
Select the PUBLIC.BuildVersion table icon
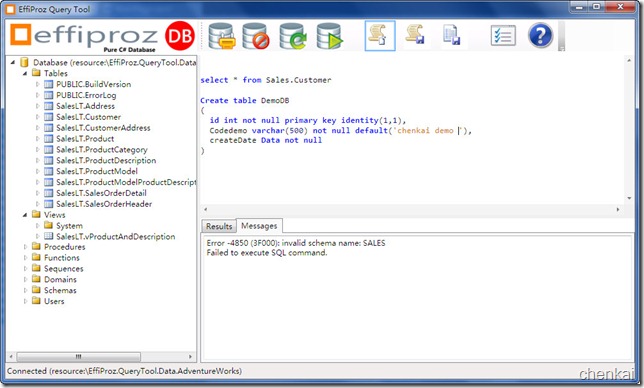(x=48, y=84)
